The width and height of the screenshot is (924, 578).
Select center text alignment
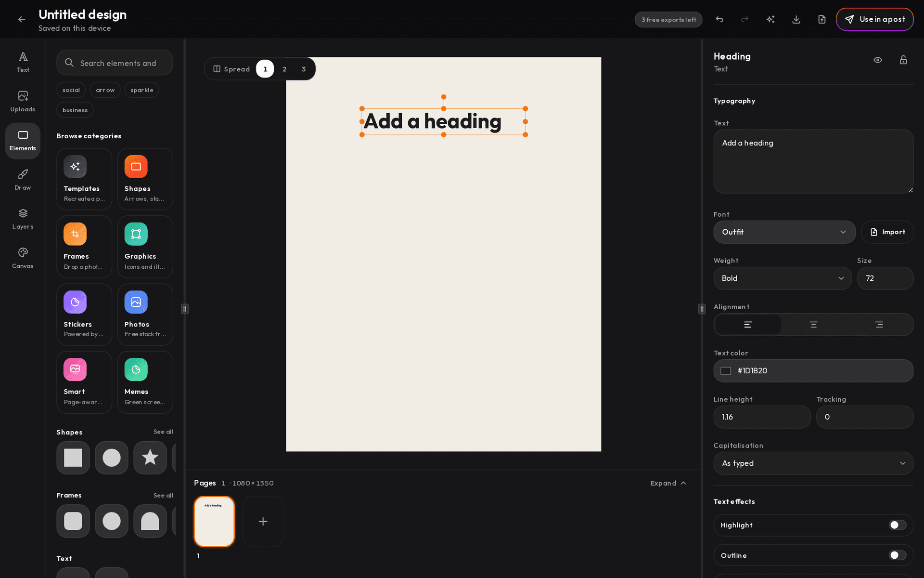click(813, 325)
